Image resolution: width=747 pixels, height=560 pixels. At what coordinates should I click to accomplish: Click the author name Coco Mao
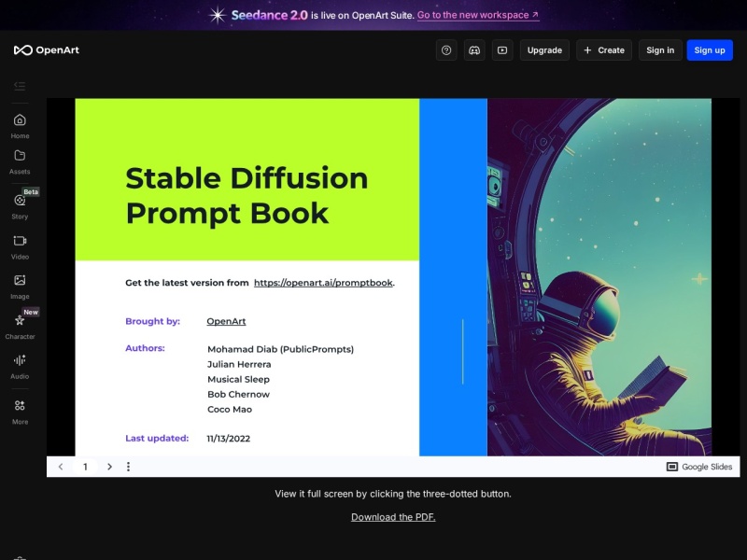[x=230, y=409]
